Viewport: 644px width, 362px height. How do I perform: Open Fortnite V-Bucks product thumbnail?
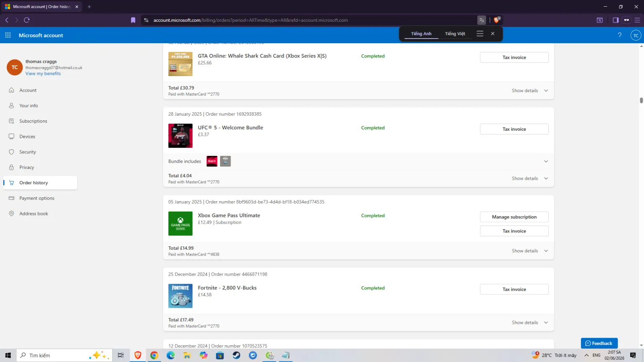point(180,296)
